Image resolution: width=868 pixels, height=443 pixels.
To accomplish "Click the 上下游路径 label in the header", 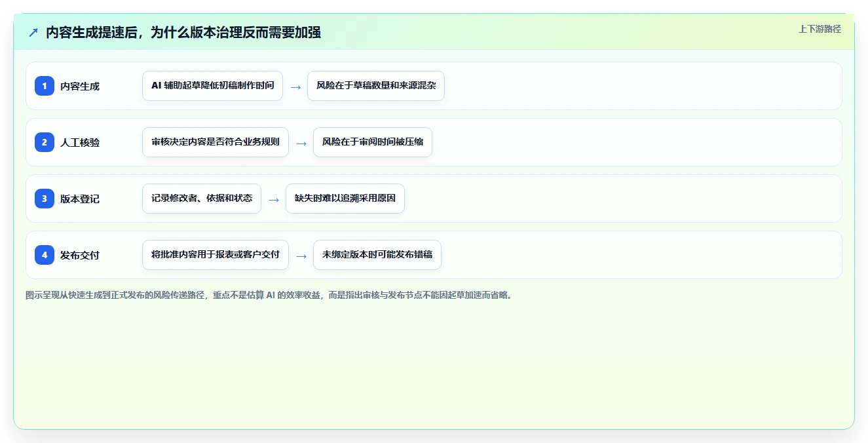I will (x=820, y=29).
